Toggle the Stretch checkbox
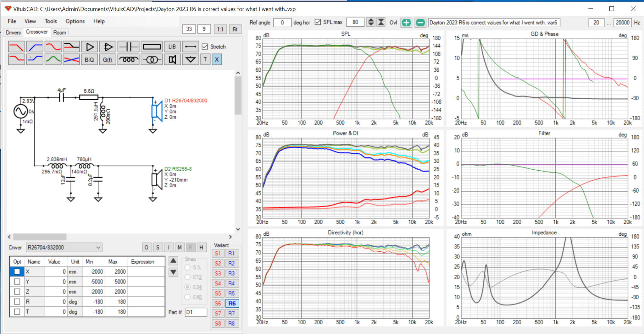This screenshot has width=644, height=334. point(205,47)
